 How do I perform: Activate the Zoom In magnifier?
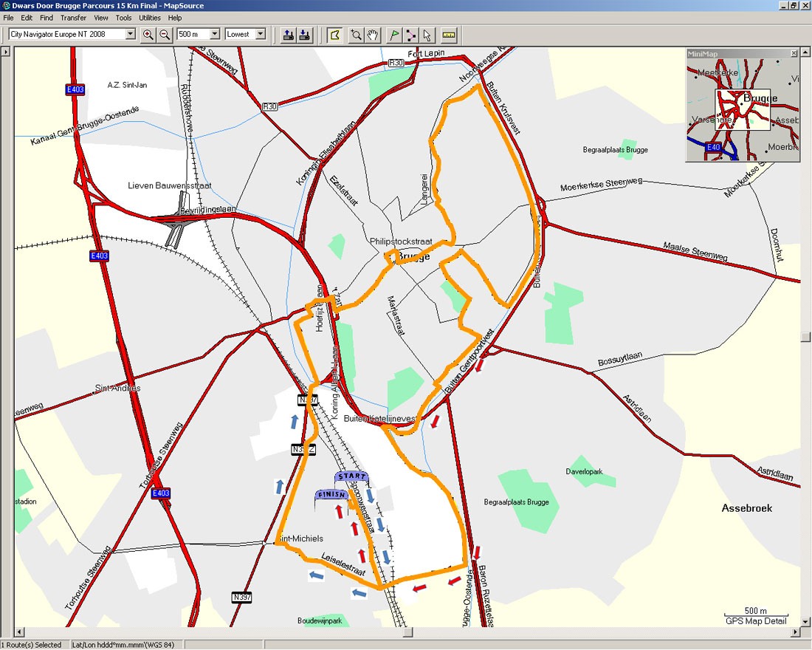[148, 34]
